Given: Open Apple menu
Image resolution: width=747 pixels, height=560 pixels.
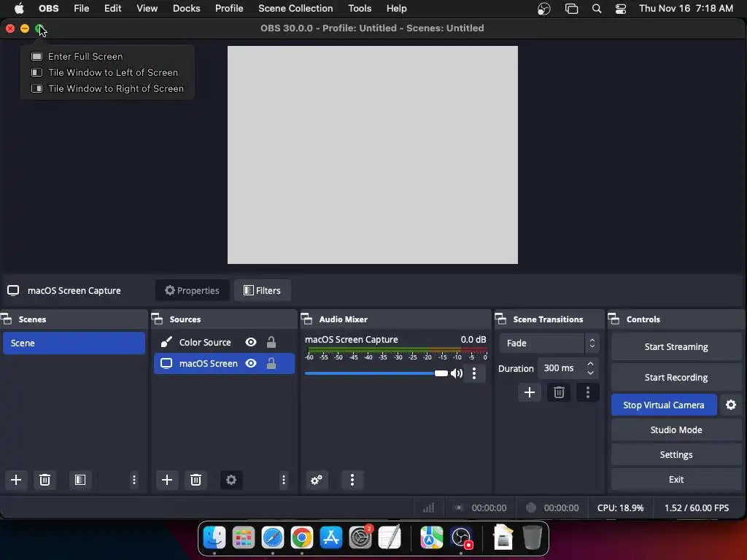Looking at the screenshot, I should click(x=19, y=9).
